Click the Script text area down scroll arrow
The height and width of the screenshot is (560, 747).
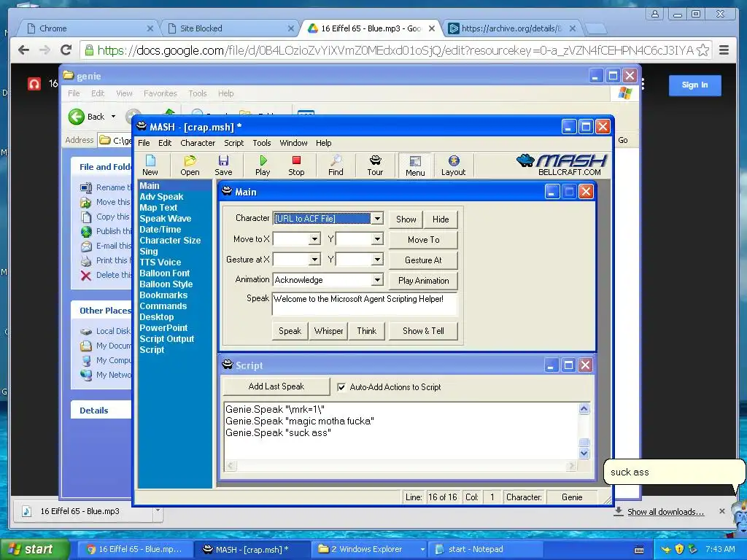[584, 454]
